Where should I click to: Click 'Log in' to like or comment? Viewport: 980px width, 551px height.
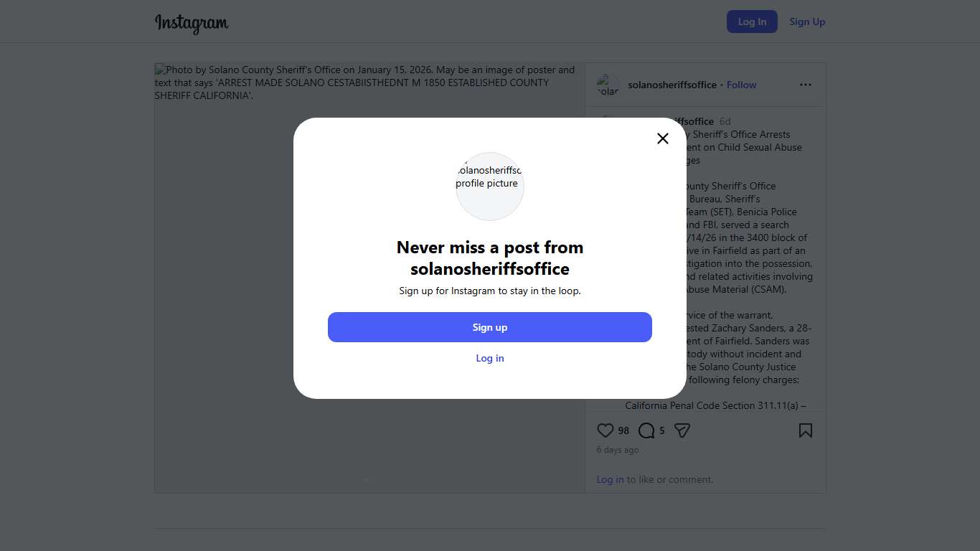610,479
